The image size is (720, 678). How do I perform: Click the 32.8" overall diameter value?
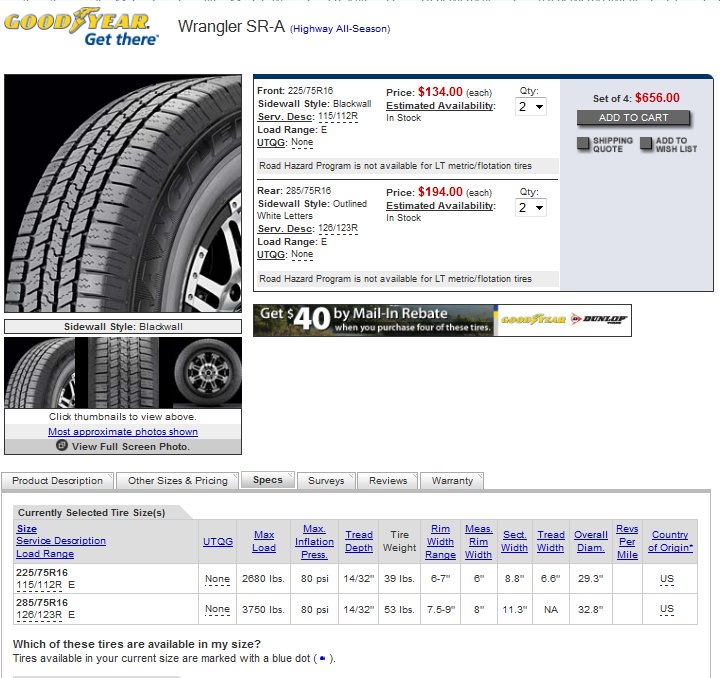(x=591, y=610)
